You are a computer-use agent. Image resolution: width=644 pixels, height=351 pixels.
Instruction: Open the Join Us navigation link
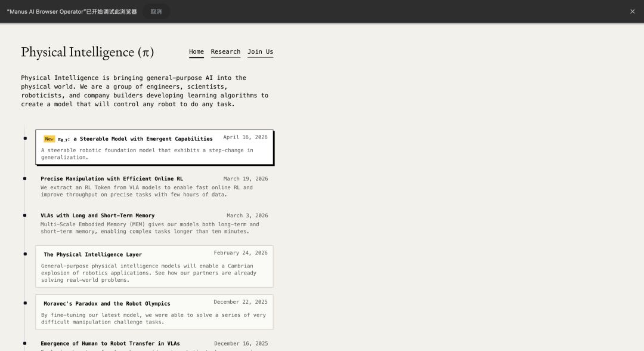[260, 52]
